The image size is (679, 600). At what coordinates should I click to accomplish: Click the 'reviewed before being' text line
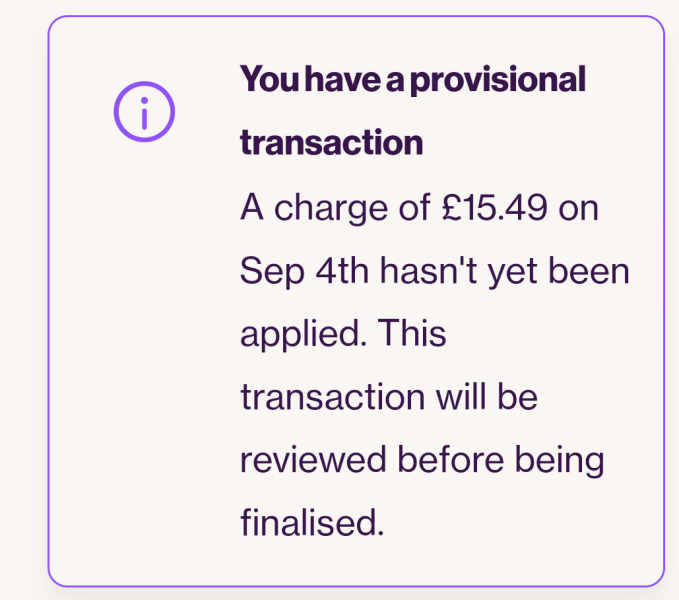pos(422,461)
